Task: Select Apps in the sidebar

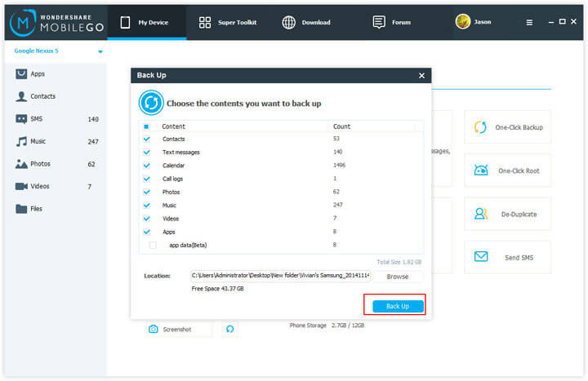Action: tap(56, 73)
